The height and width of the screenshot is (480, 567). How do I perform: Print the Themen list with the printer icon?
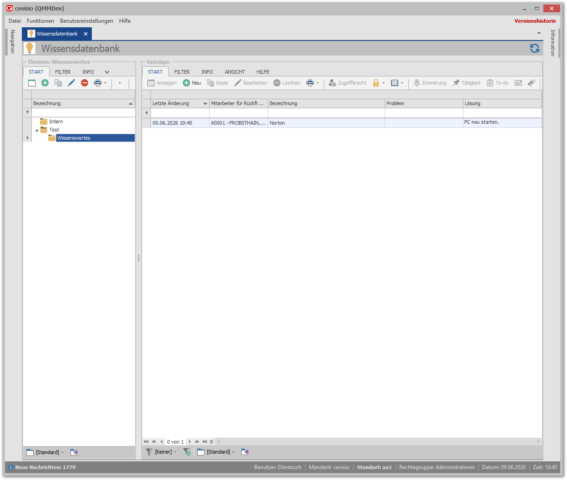[97, 83]
